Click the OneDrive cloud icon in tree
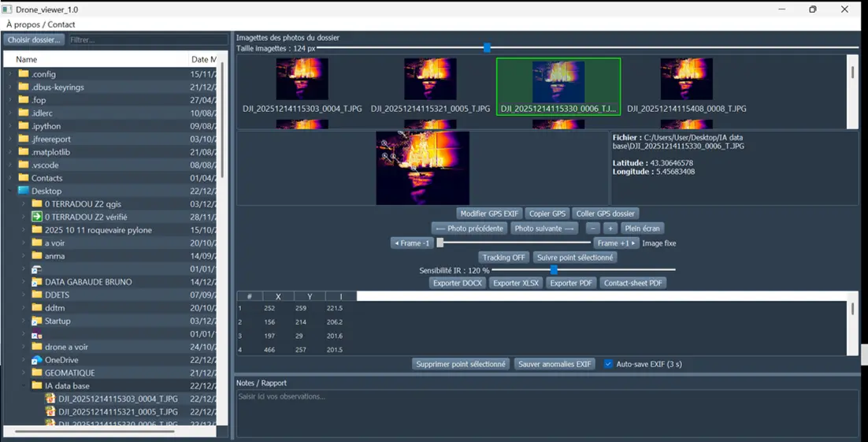This screenshot has height=442, width=868. pos(36,360)
